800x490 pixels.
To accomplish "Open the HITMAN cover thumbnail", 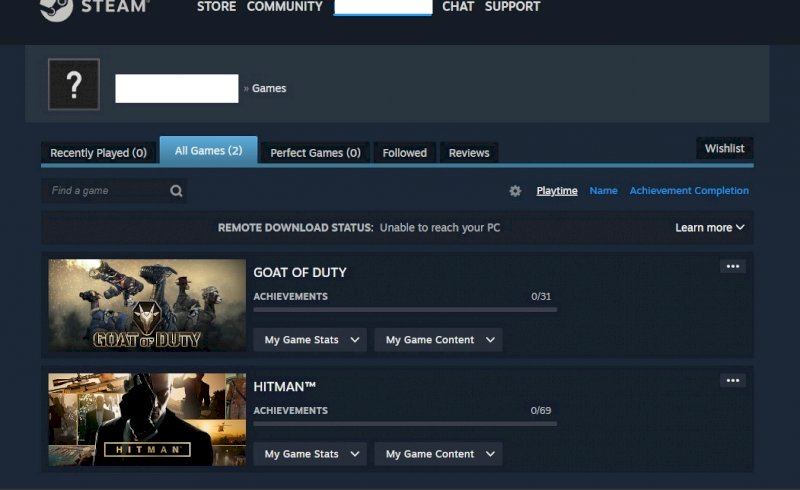I will click(147, 419).
